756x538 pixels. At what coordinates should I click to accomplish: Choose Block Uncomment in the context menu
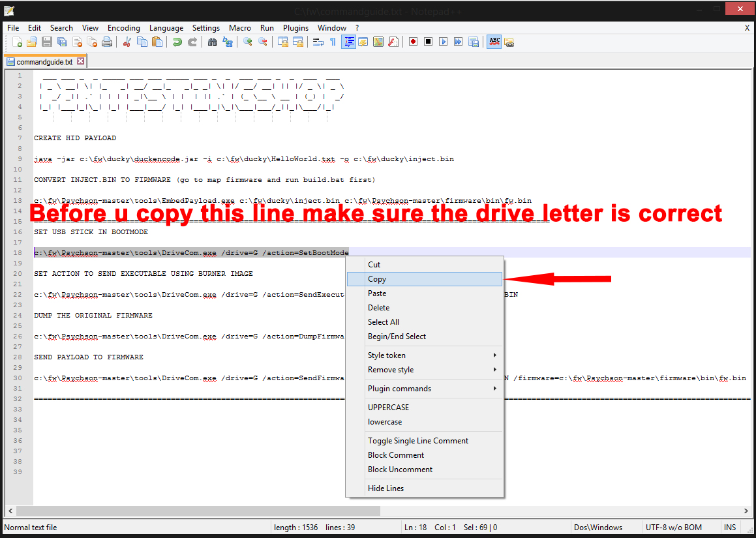pyautogui.click(x=425, y=470)
